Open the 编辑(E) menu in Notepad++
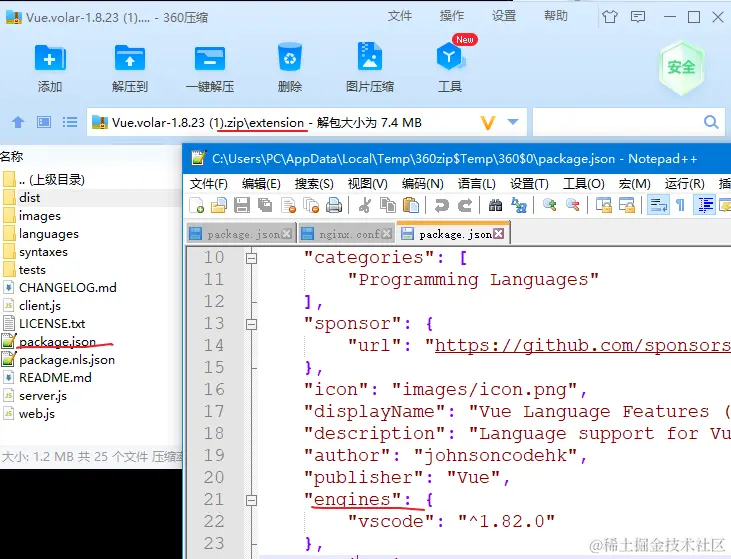 coord(261,184)
